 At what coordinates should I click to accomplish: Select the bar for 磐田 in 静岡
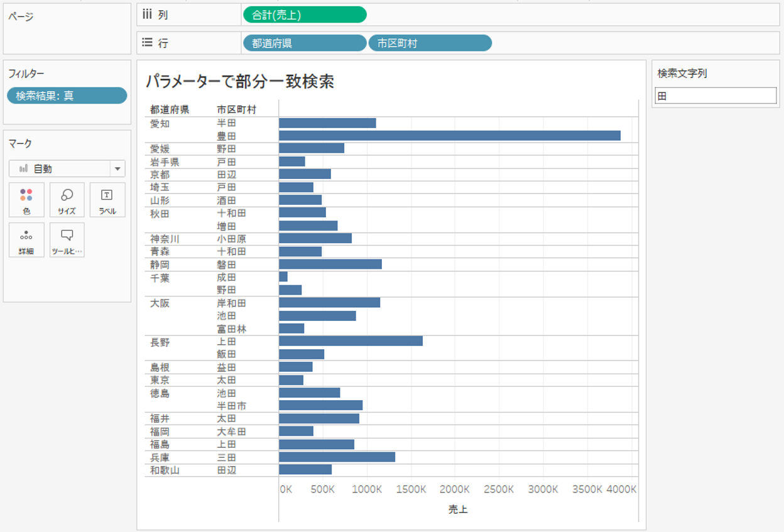pos(330,264)
